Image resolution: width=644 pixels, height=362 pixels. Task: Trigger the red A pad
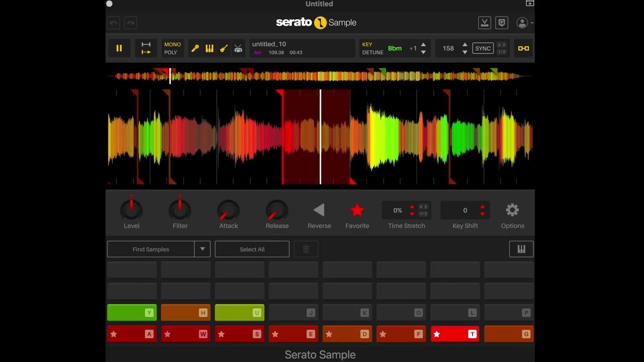pyautogui.click(x=132, y=334)
